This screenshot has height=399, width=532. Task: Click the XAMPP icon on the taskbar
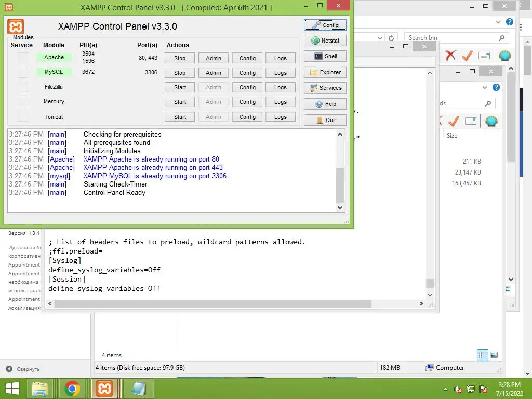104,389
